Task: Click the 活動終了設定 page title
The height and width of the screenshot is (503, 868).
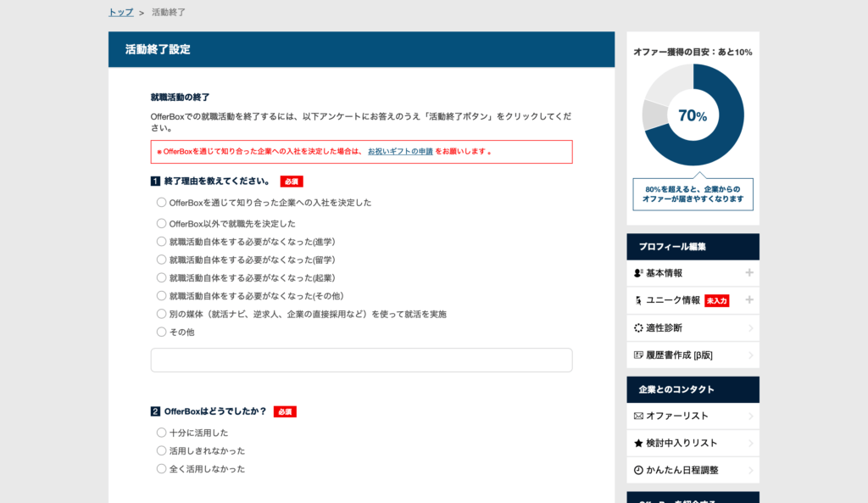Action: 158,49
